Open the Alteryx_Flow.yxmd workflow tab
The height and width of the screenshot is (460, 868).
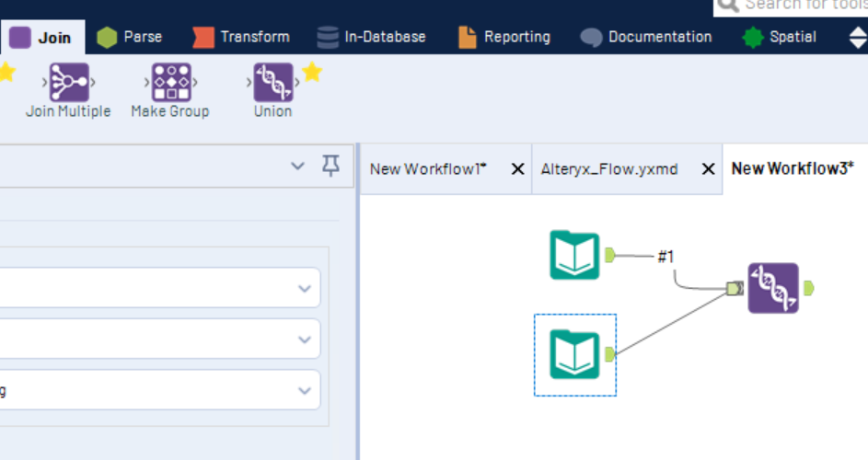609,169
